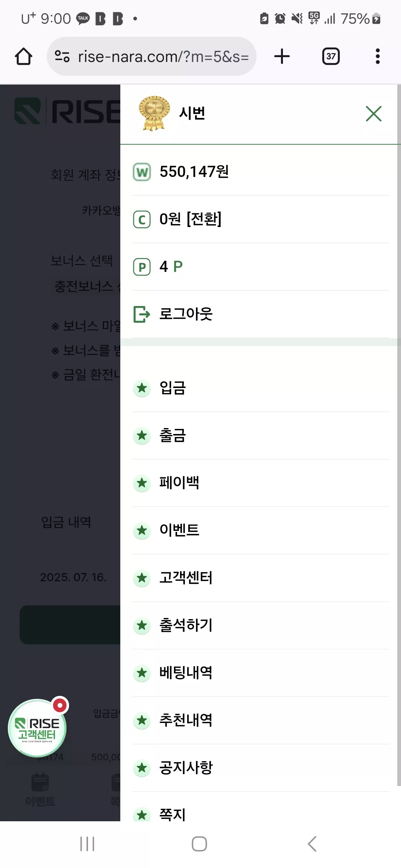Open a new browser tab with plus
The width and height of the screenshot is (401, 868).
coord(282,56)
